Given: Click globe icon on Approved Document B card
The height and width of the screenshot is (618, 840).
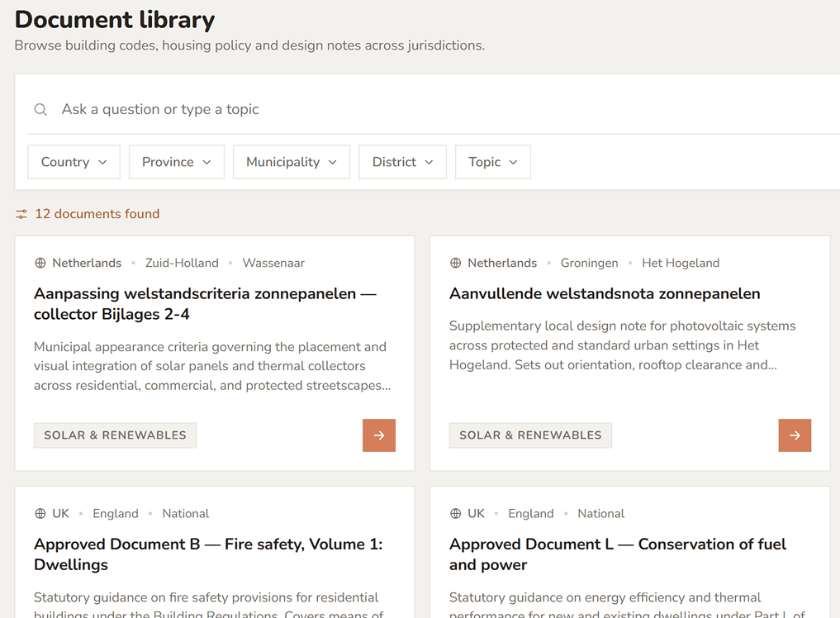Looking at the screenshot, I should click(x=40, y=513).
